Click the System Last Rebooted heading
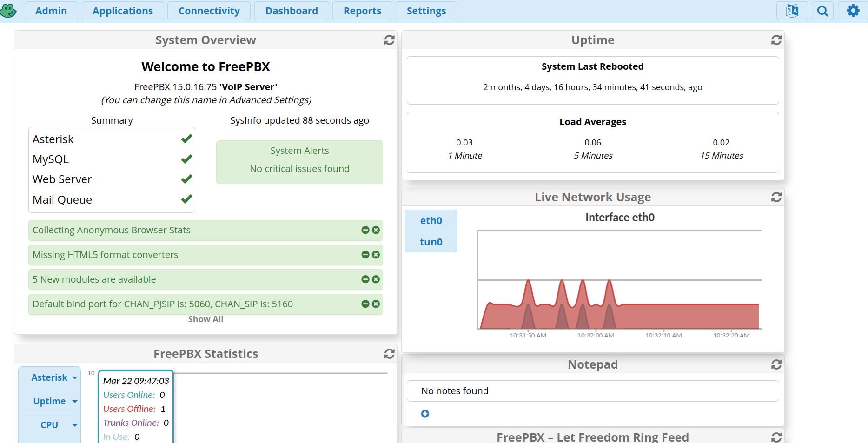 (x=593, y=66)
